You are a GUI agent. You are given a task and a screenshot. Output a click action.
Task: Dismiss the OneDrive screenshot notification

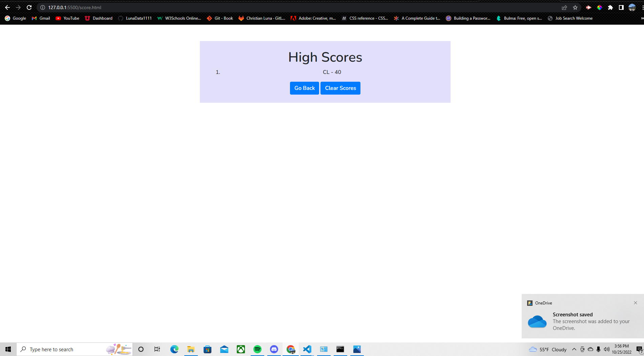[635, 302]
